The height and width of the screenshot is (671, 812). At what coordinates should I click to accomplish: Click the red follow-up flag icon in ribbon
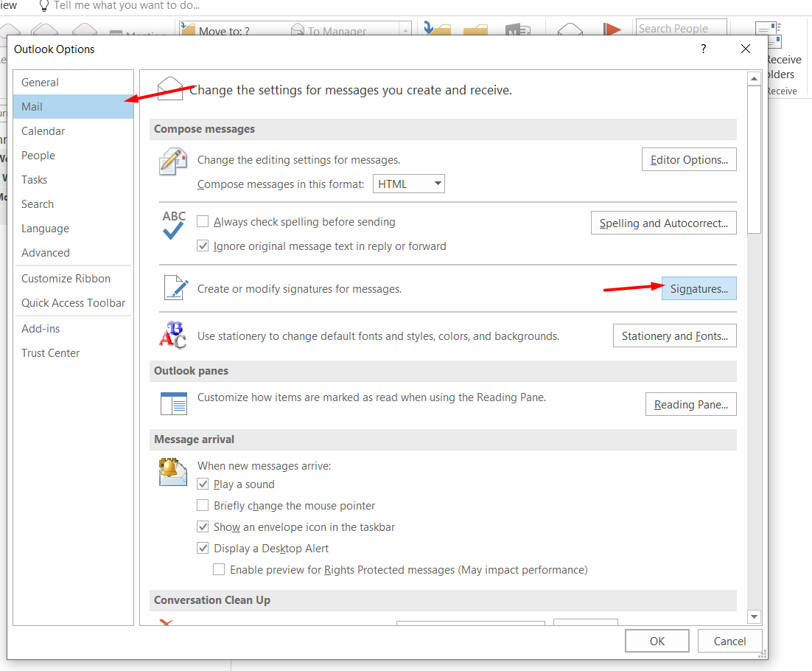[612, 29]
